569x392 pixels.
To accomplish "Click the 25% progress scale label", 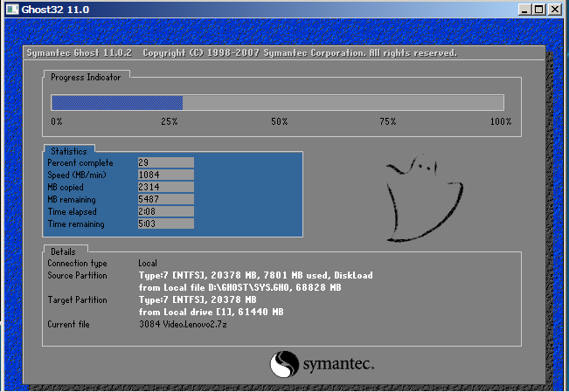I will pyautogui.click(x=170, y=121).
